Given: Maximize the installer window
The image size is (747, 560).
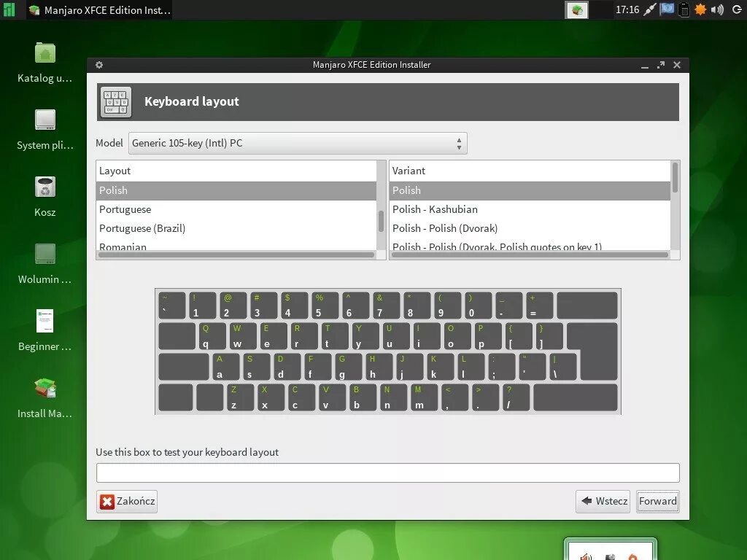Looking at the screenshot, I should point(661,65).
